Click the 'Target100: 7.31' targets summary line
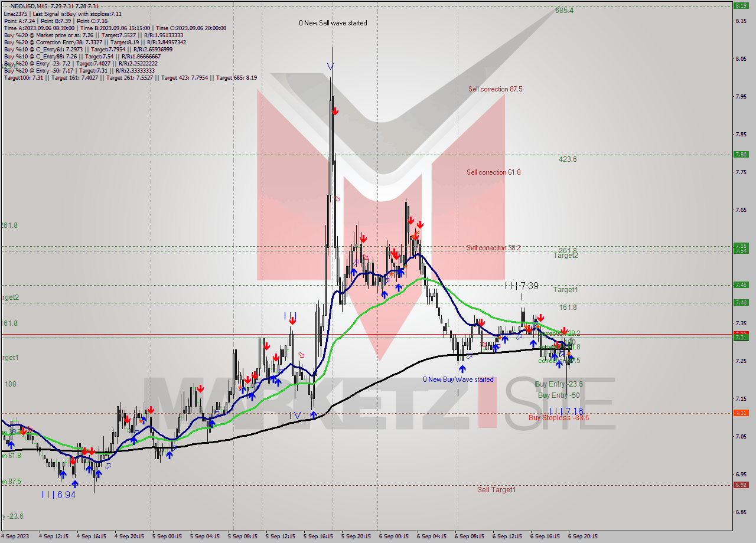The height and width of the screenshot is (543, 756). tap(130, 78)
